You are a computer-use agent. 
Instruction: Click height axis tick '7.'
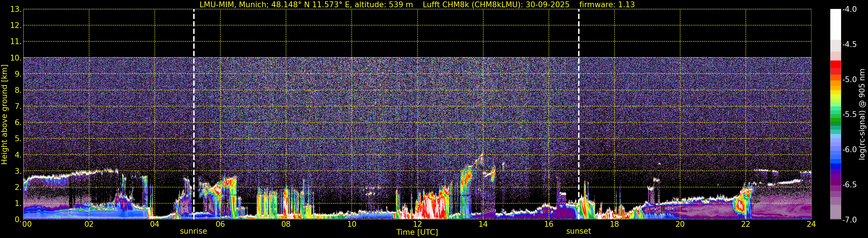[18, 106]
